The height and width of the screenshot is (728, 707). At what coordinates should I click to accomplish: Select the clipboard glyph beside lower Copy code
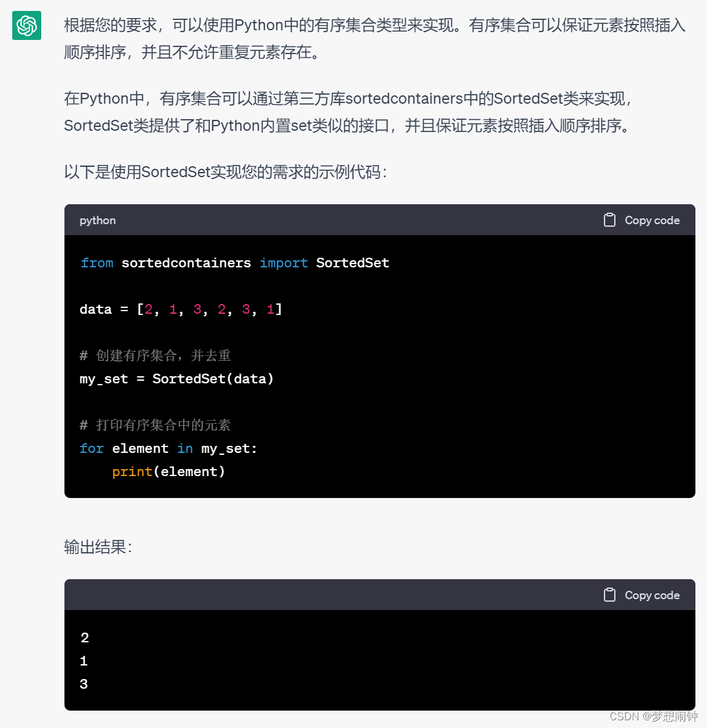[x=610, y=595]
